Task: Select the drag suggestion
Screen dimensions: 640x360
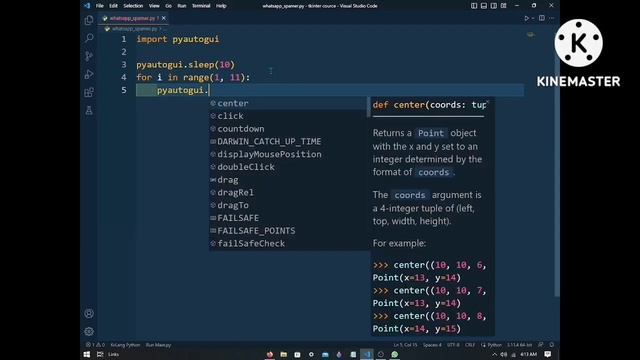Action: point(288,180)
